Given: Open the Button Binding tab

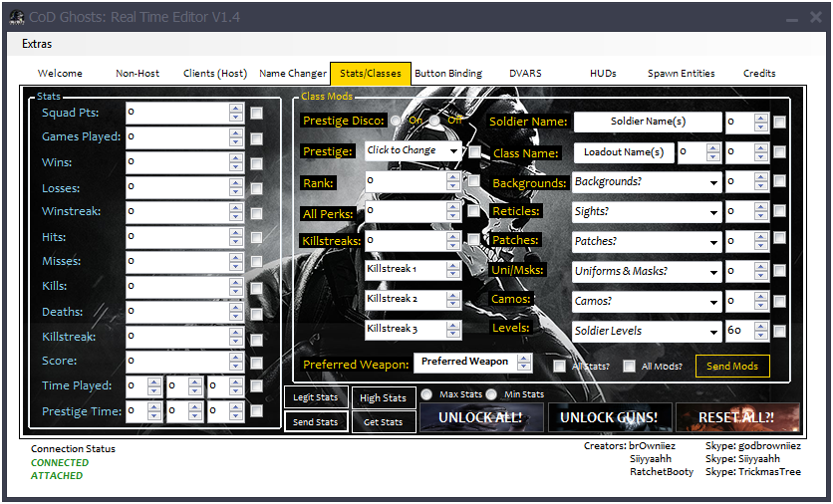Looking at the screenshot, I should point(448,74).
